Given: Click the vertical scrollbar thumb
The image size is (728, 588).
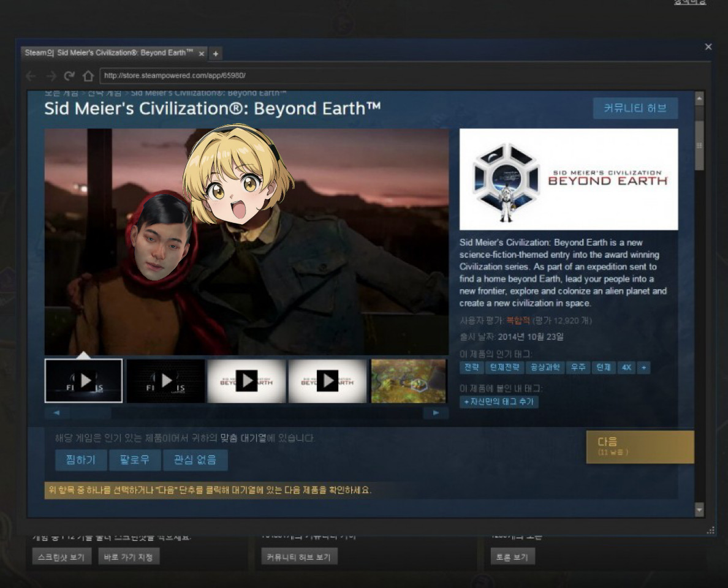Looking at the screenshot, I should pyautogui.click(x=699, y=145).
